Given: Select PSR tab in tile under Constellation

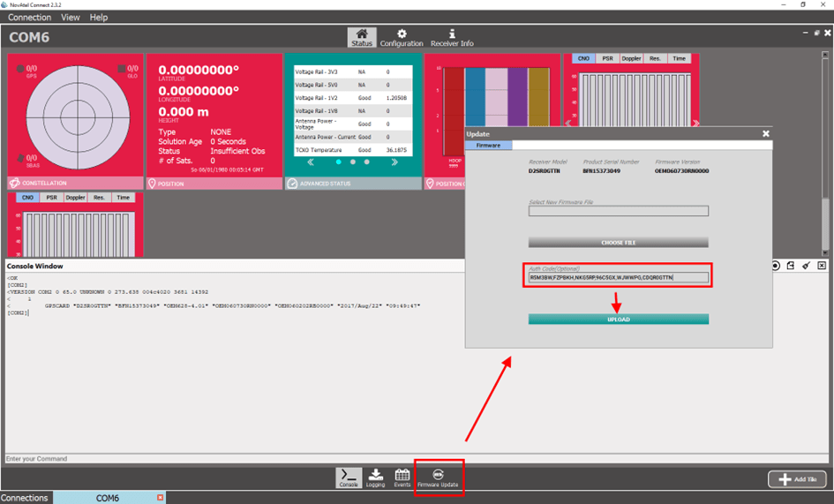Looking at the screenshot, I should 51,198.
